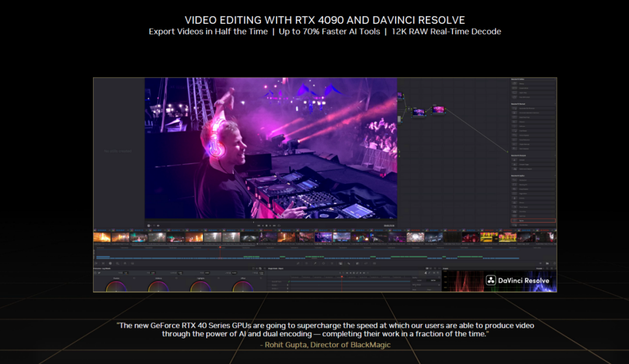629x364 pixels.
Task: Toggle loop playback in viewer
Action: pyautogui.click(x=279, y=225)
